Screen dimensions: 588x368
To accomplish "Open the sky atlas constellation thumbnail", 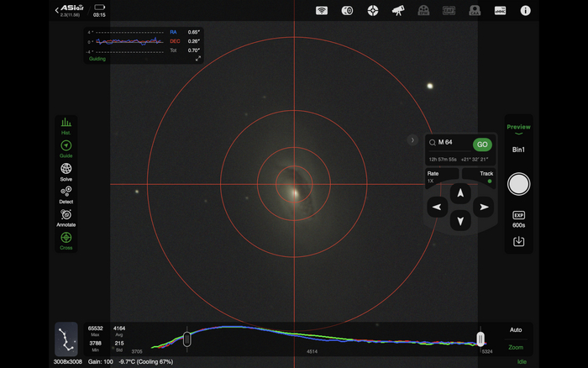I will [x=66, y=339].
